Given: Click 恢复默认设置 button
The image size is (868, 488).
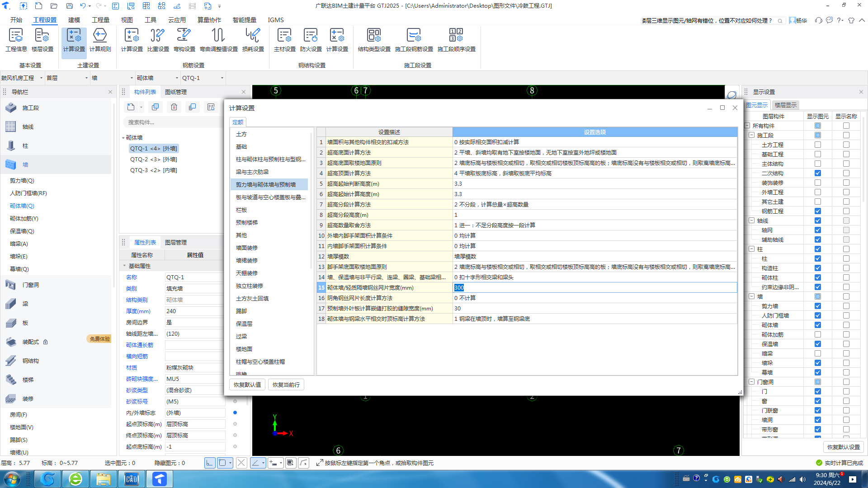Looking at the screenshot, I should (x=844, y=447).
